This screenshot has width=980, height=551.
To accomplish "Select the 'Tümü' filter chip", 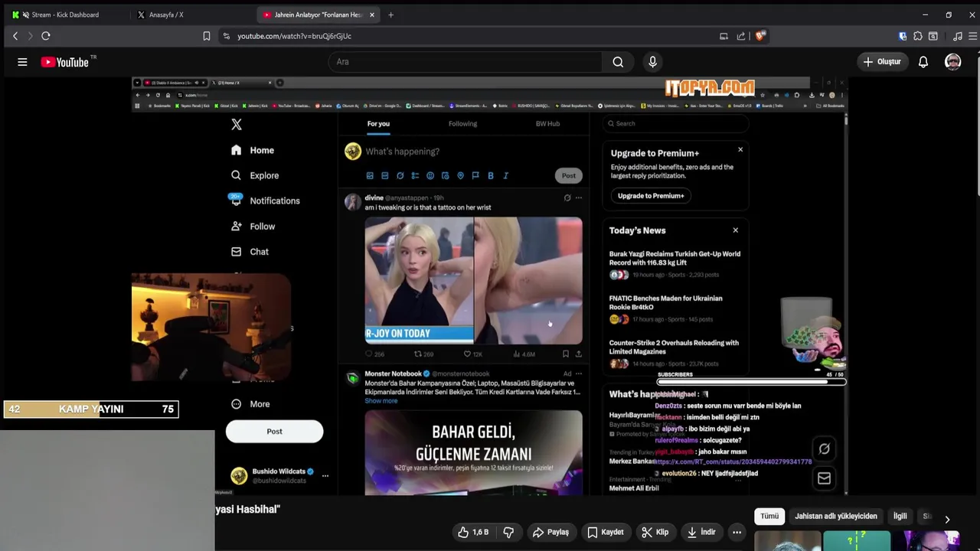I will pyautogui.click(x=769, y=516).
